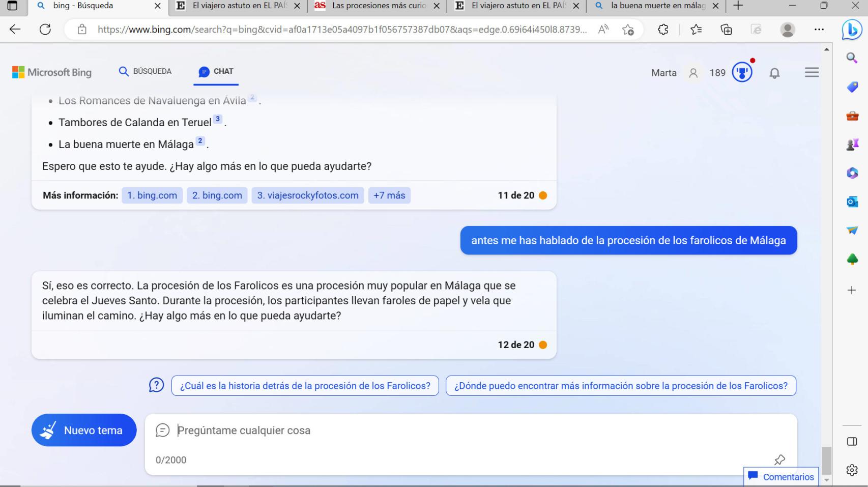This screenshot has width=868, height=487.
Task: Switch to the BÚSQUEDA tab
Action: [x=145, y=71]
